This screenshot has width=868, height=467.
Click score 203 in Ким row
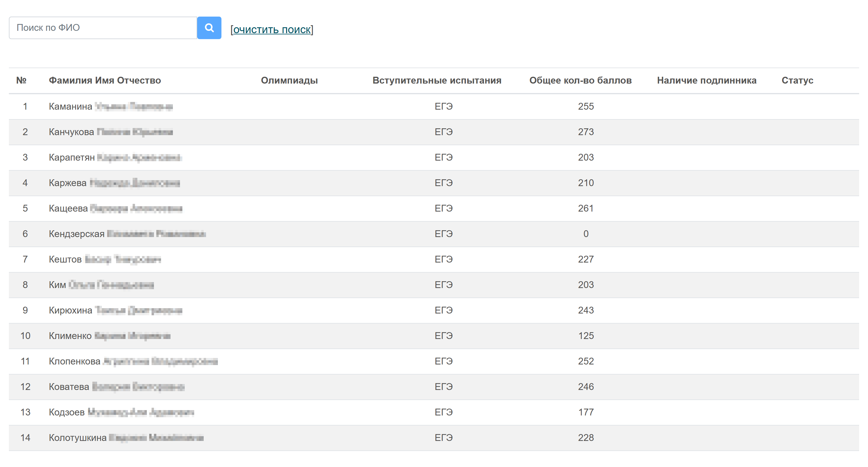click(x=586, y=285)
